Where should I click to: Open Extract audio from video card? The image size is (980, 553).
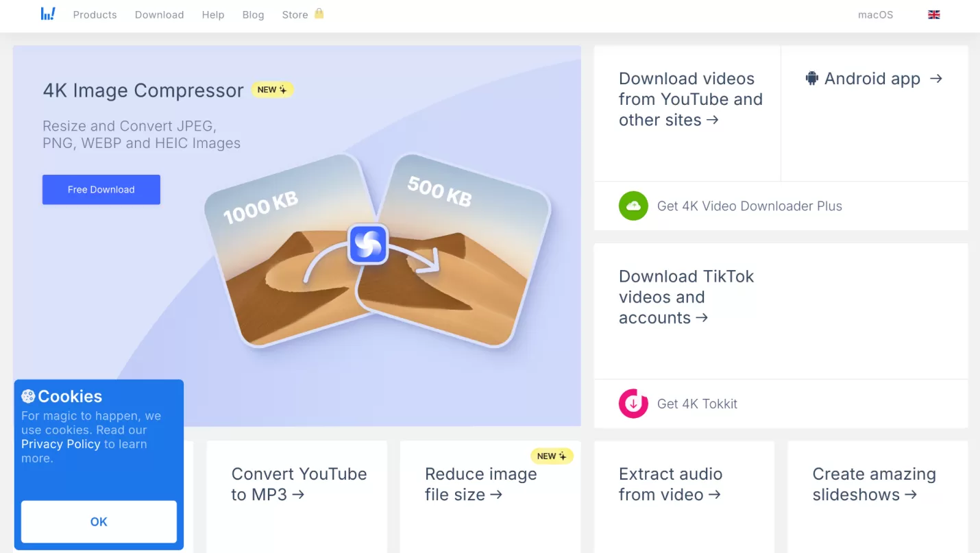[670, 484]
